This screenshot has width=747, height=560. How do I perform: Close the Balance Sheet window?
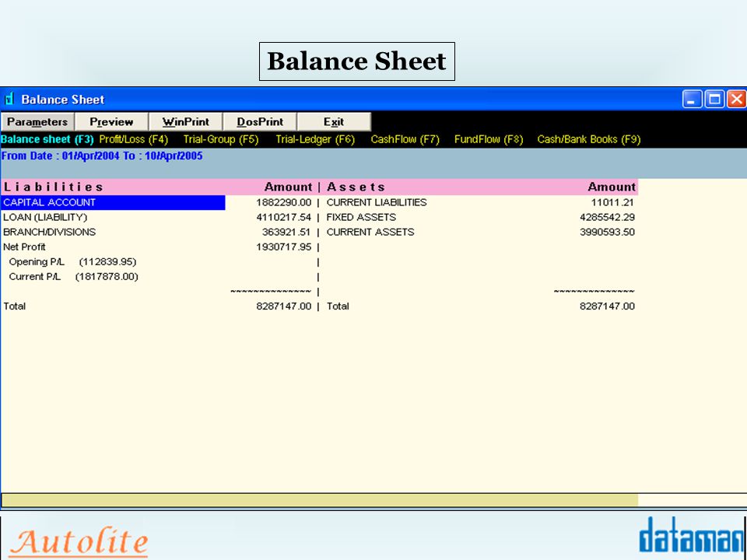click(737, 99)
